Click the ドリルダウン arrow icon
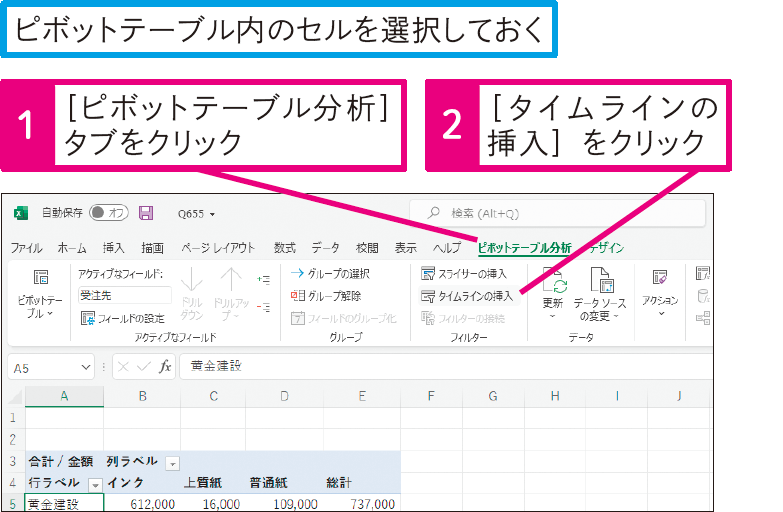Image resolution: width=783 pixels, height=512 pixels. (191, 280)
